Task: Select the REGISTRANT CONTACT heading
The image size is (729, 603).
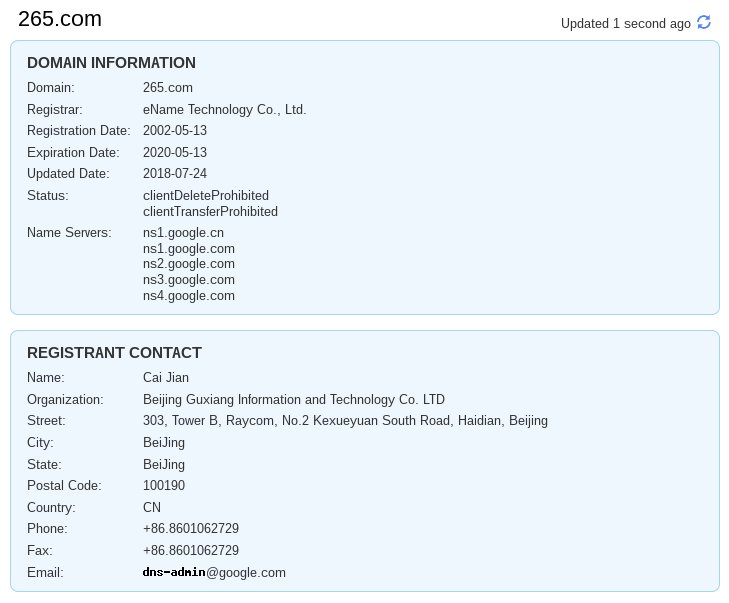Action: 114,352
